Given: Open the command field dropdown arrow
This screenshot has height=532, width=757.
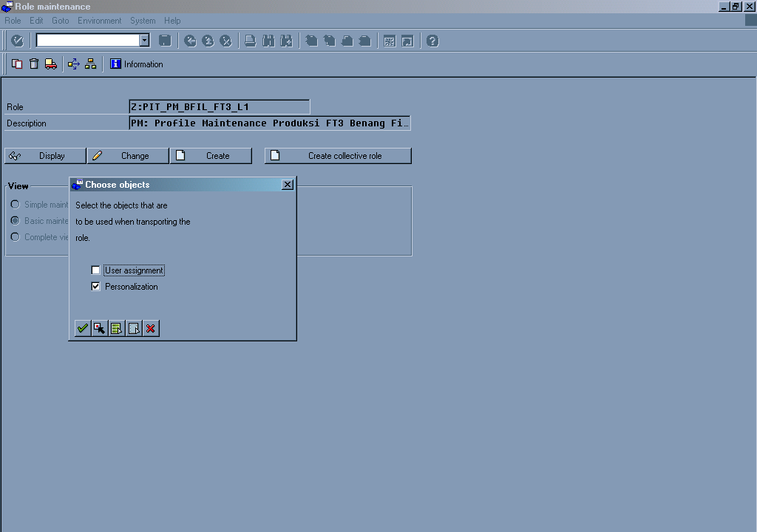Looking at the screenshot, I should (x=144, y=40).
